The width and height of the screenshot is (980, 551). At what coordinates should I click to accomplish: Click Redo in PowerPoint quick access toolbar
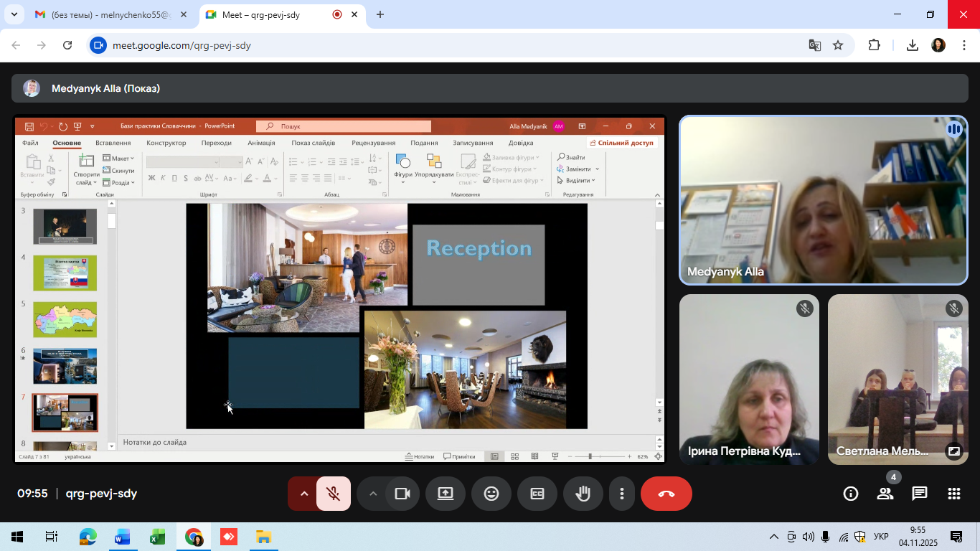[62, 126]
